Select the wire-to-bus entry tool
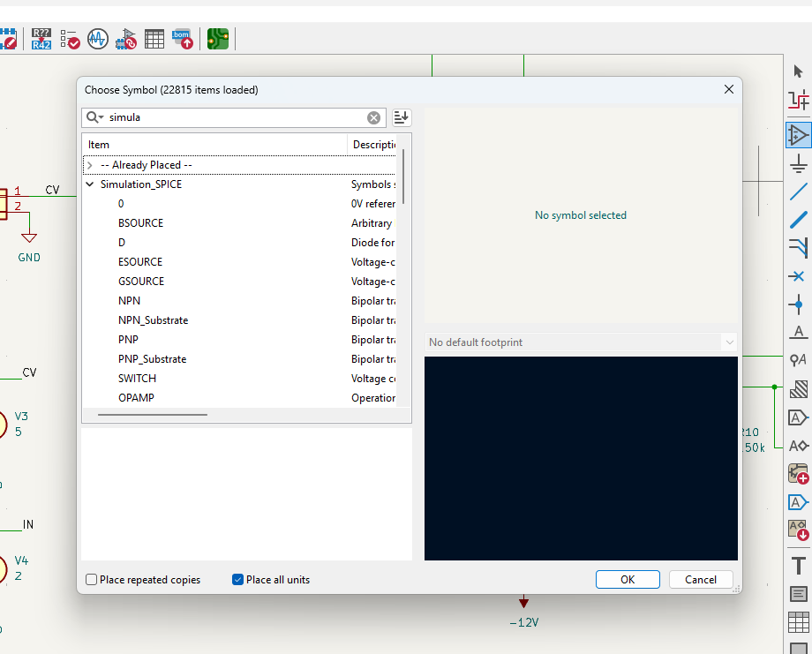Screen dimensions: 812x654 click(798, 247)
